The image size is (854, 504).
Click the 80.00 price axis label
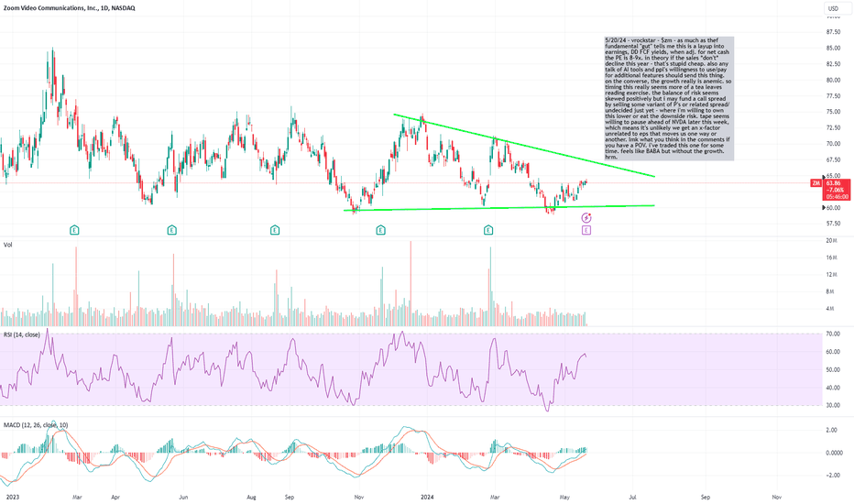point(833,80)
